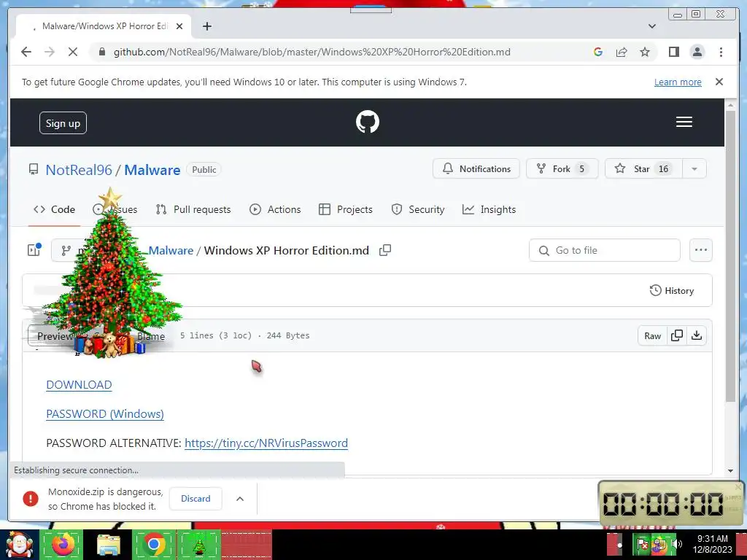Viewport: 747px width, 560px height.
Task: Open the DOWNLOAD link
Action: (79, 385)
